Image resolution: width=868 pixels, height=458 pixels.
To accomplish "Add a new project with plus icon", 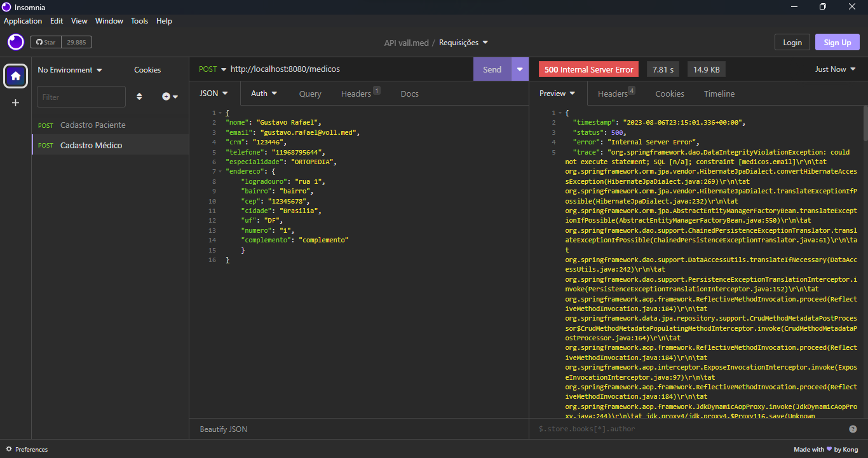I will click(x=16, y=102).
